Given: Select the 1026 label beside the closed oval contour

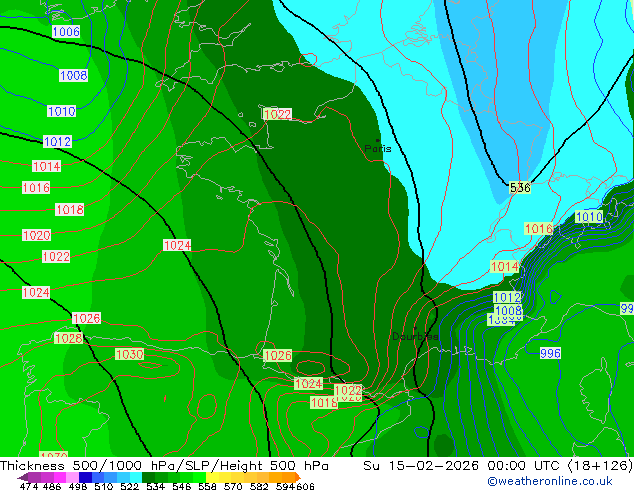Looking at the screenshot, I should (x=277, y=356).
